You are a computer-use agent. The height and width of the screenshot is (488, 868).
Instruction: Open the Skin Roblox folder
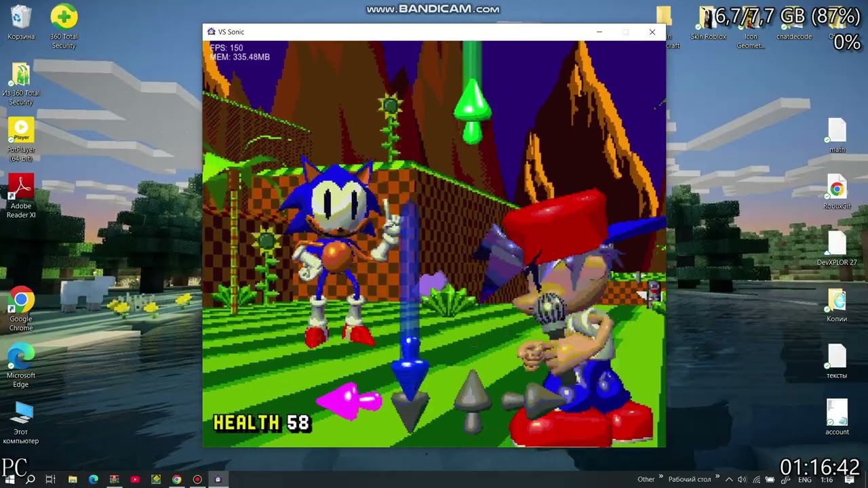pos(708,24)
